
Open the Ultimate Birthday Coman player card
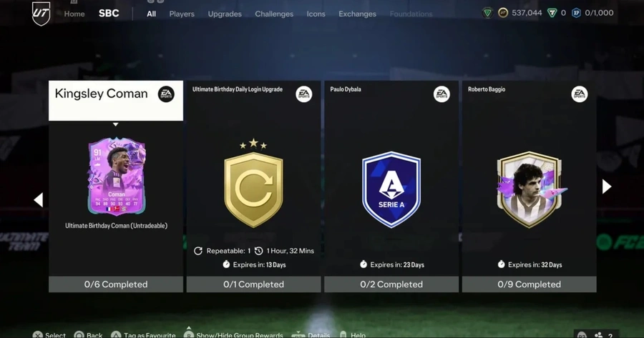point(117,177)
